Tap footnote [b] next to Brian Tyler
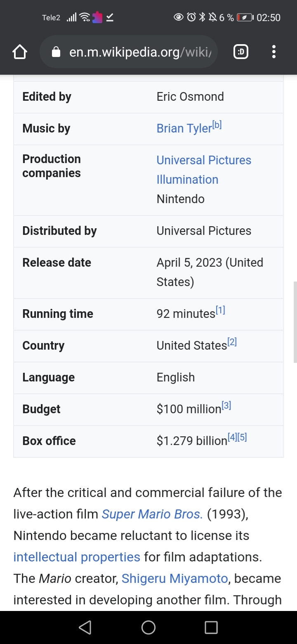 [x=217, y=125]
